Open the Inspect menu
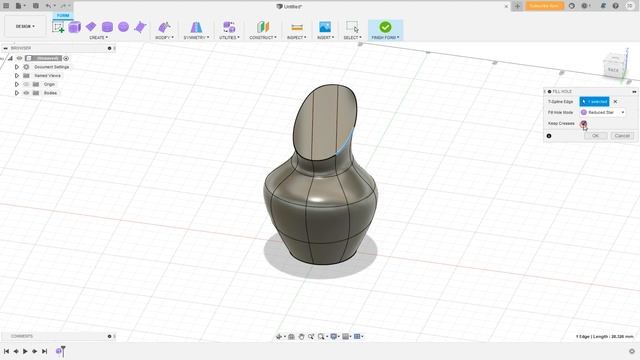The height and width of the screenshot is (360, 640). pyautogui.click(x=297, y=38)
